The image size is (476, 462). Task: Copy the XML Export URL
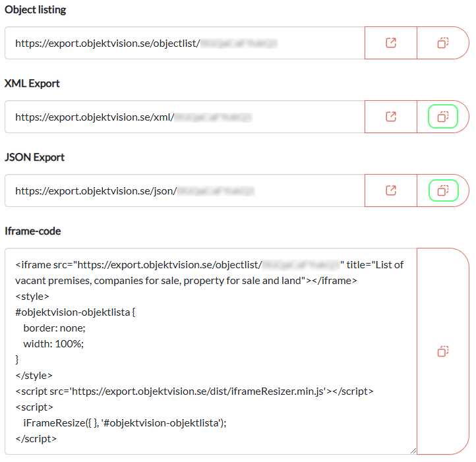[443, 117]
